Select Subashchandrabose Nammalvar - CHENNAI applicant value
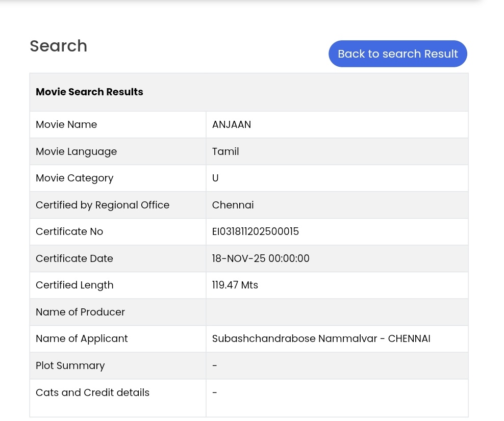This screenshot has height=421, width=504. pyautogui.click(x=321, y=339)
